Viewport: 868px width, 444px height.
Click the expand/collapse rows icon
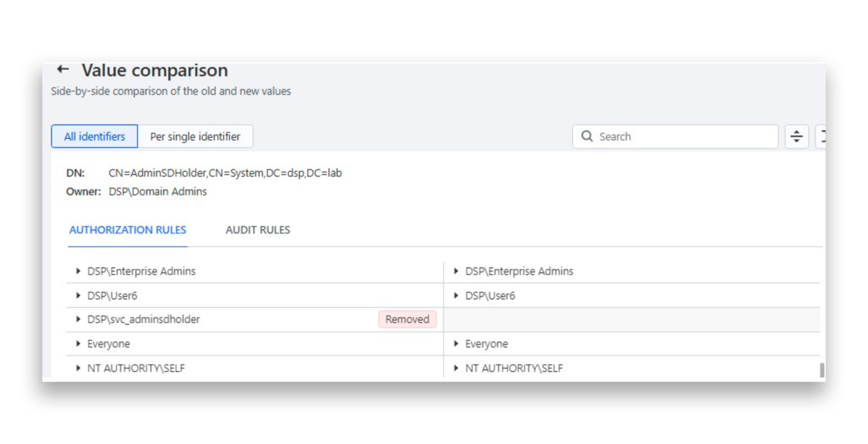click(796, 136)
